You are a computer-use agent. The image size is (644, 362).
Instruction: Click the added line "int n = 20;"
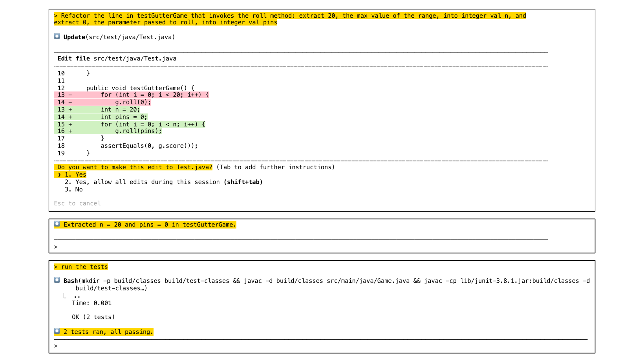120,110
